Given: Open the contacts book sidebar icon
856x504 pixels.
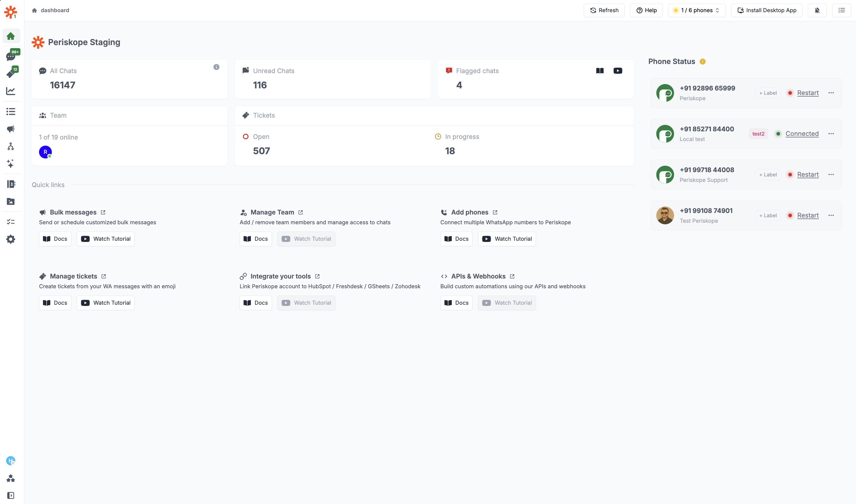Looking at the screenshot, I should [x=11, y=184].
